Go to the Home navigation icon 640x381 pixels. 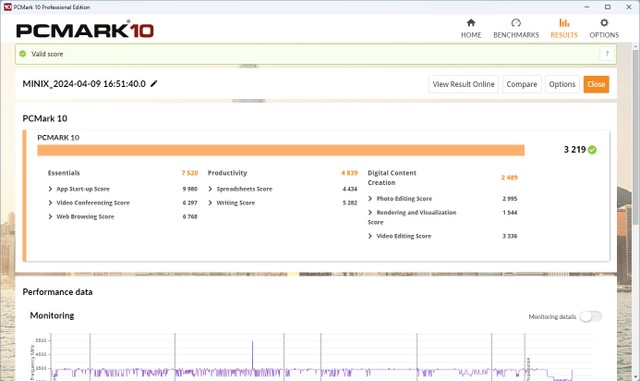tap(471, 23)
